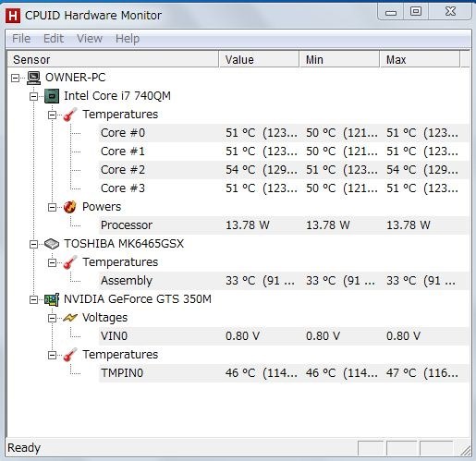
Task: Click the Intel Core i7 processor chip icon
Action: [x=52, y=96]
